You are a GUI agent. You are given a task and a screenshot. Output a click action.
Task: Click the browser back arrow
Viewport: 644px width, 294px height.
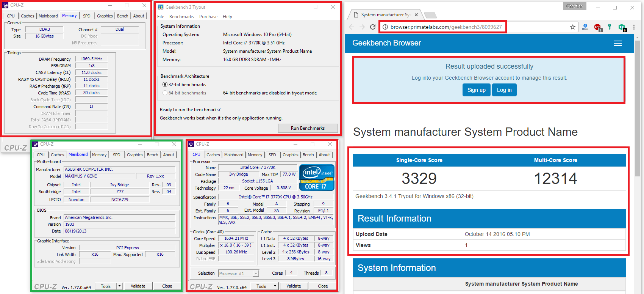click(352, 27)
